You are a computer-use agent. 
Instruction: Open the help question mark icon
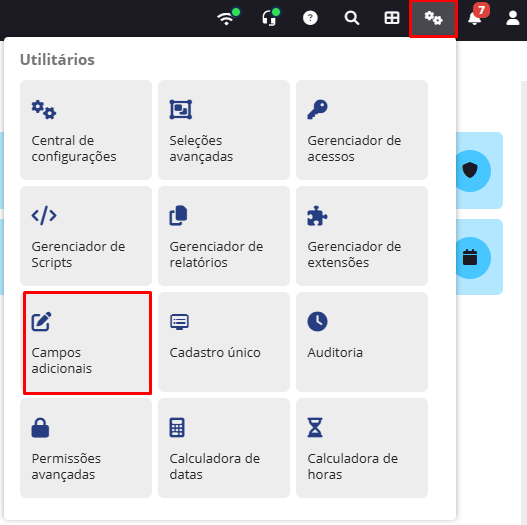310,18
